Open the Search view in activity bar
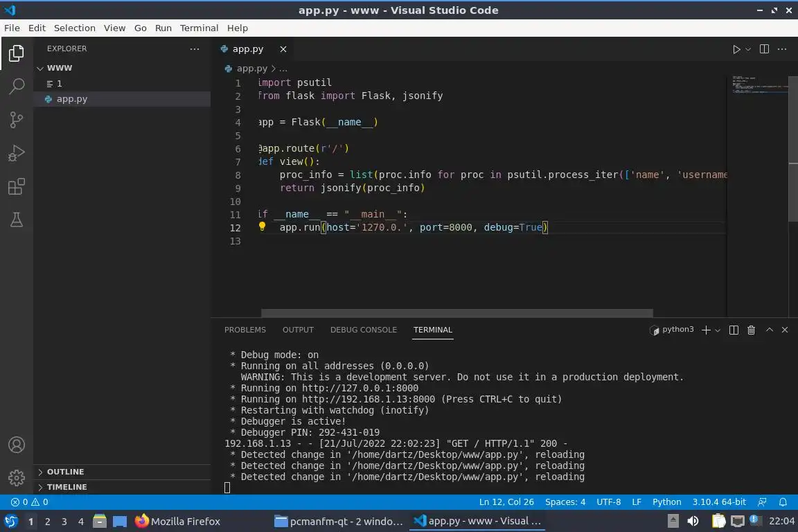798x532 pixels. point(17,86)
